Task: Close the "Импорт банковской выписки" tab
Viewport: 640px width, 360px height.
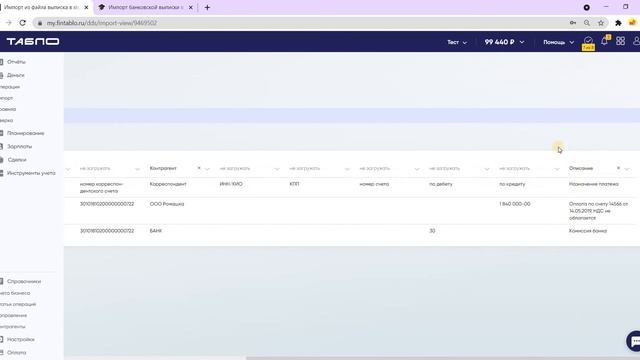Action: tap(191, 7)
